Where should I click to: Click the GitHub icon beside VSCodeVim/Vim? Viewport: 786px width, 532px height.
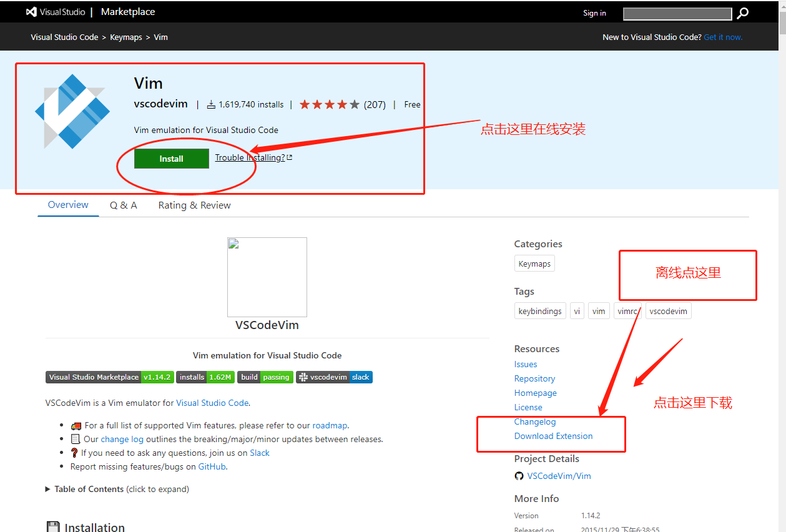[x=519, y=476]
